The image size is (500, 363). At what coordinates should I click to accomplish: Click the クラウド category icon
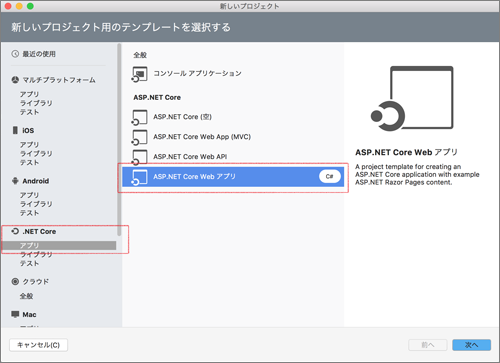[15, 281]
